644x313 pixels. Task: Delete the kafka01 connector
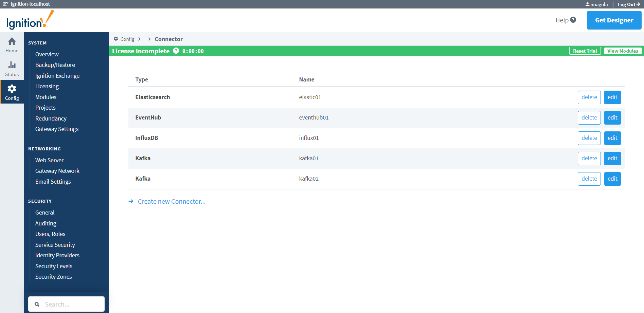pos(589,158)
